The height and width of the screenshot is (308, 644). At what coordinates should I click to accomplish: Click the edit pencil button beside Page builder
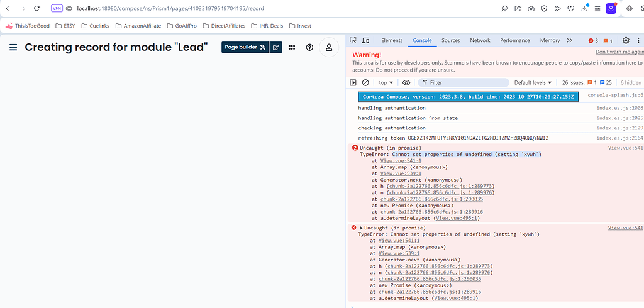pyautogui.click(x=275, y=47)
